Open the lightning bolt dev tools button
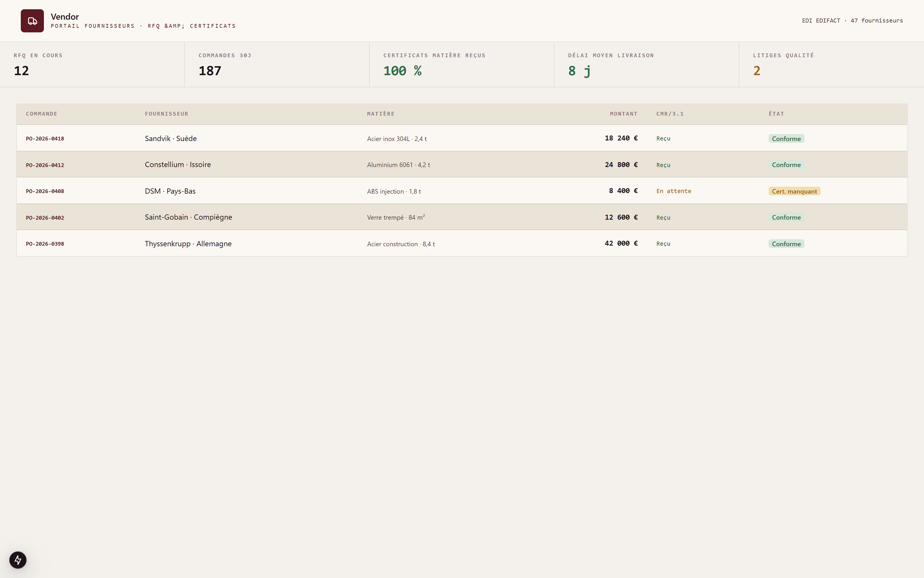This screenshot has width=924, height=578. [x=18, y=560]
